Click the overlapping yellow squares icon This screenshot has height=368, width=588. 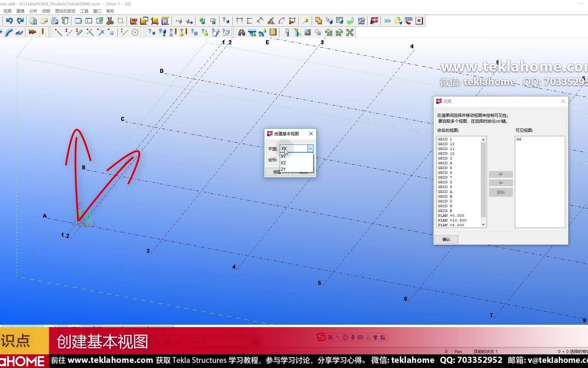pyautogui.click(x=318, y=21)
